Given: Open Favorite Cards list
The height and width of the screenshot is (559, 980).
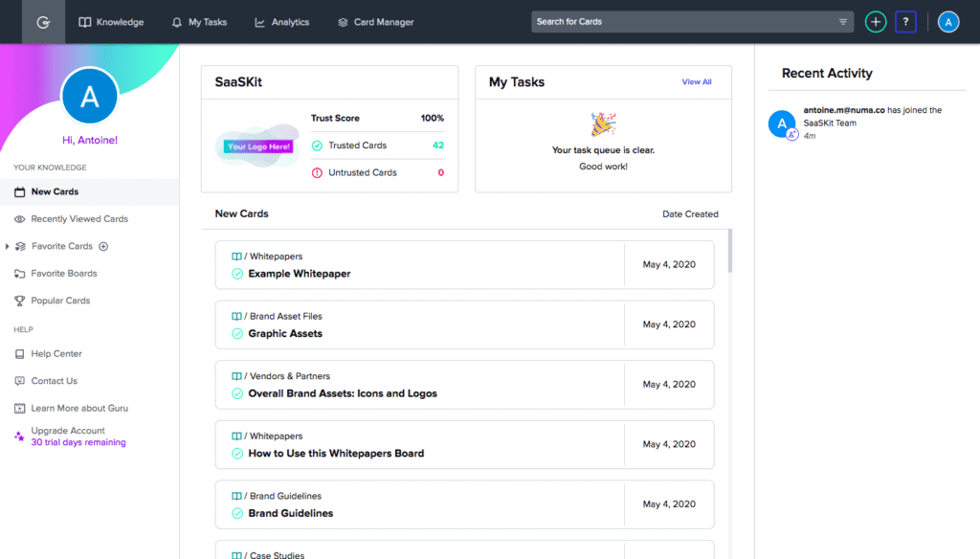Looking at the screenshot, I should pos(62,246).
